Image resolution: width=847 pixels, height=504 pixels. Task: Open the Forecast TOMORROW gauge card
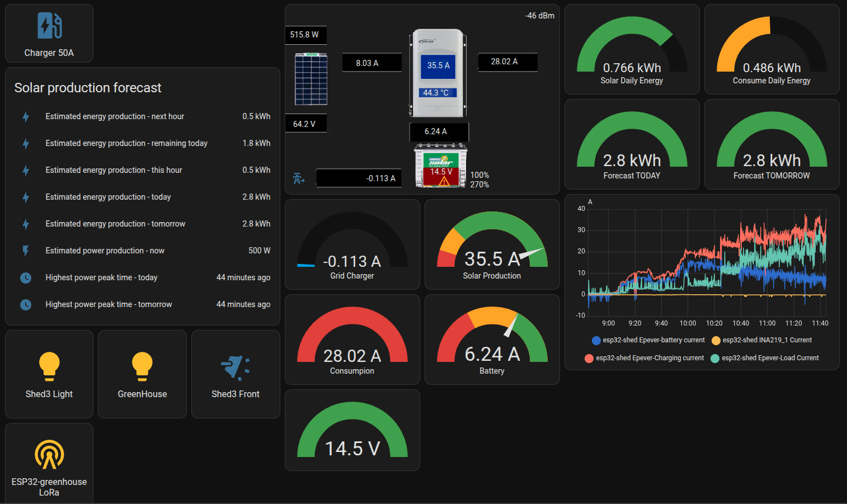coord(771,145)
